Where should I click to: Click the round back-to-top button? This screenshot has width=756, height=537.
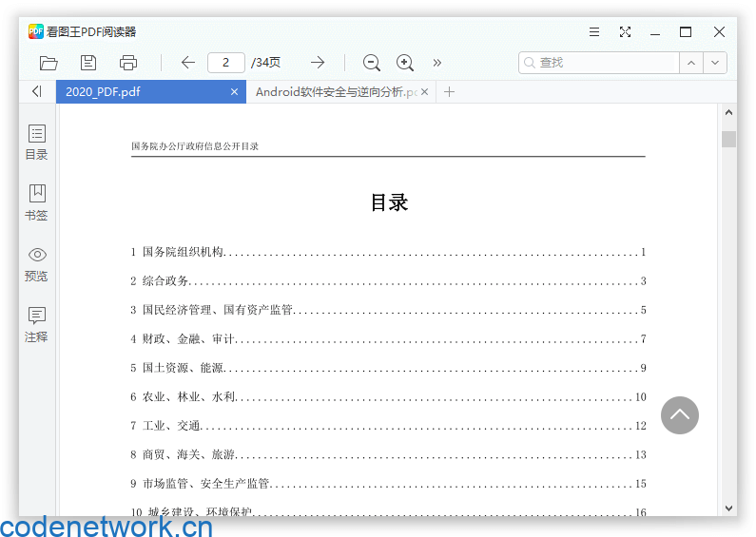pos(679,415)
